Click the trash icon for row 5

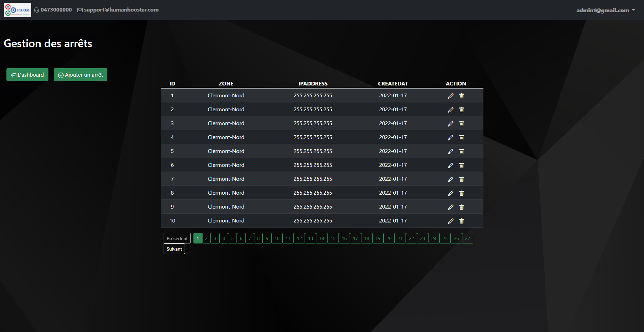[x=461, y=152]
